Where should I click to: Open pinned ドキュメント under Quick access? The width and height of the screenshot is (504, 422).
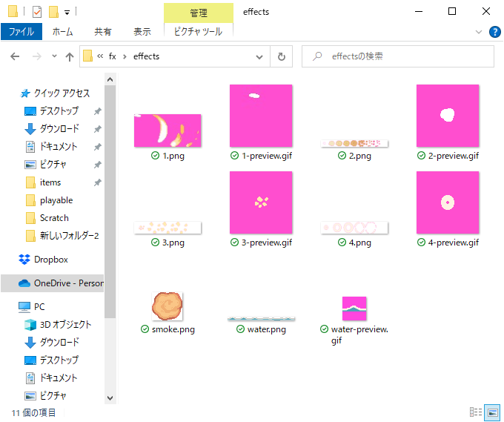[x=58, y=147]
